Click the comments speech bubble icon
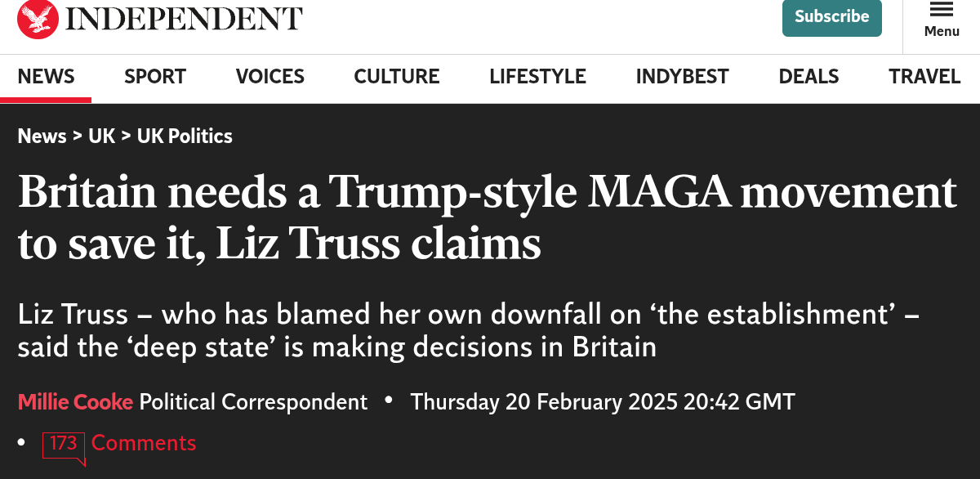 (64, 445)
